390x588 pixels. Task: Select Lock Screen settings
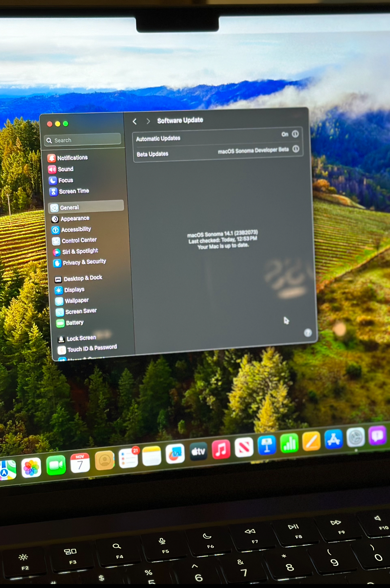point(77,338)
